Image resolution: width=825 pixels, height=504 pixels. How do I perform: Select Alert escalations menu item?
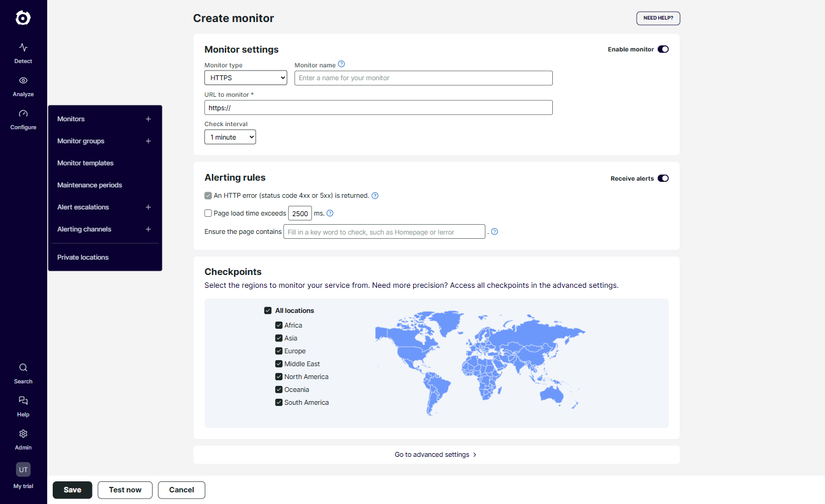83,207
